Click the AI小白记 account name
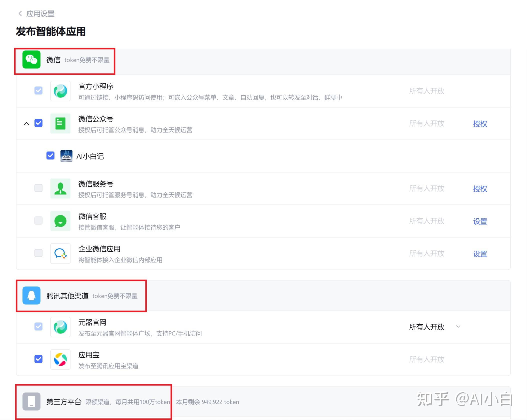Viewport: 527px width, 420px height. coord(90,156)
